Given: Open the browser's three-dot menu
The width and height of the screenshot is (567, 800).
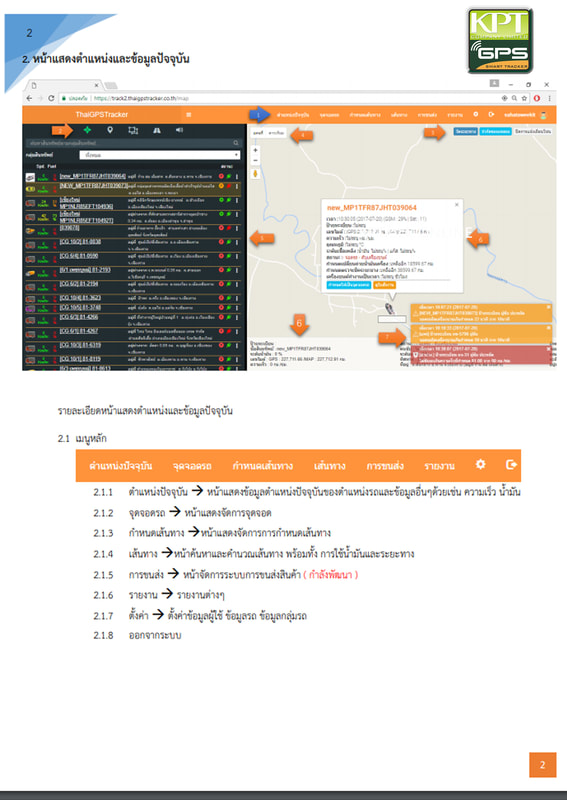Looking at the screenshot, I should point(550,98).
